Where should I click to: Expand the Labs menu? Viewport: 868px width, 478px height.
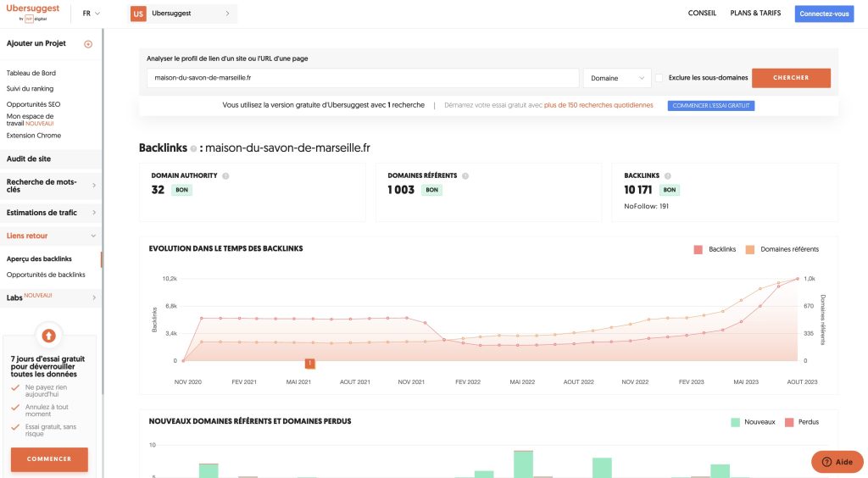tap(51, 297)
